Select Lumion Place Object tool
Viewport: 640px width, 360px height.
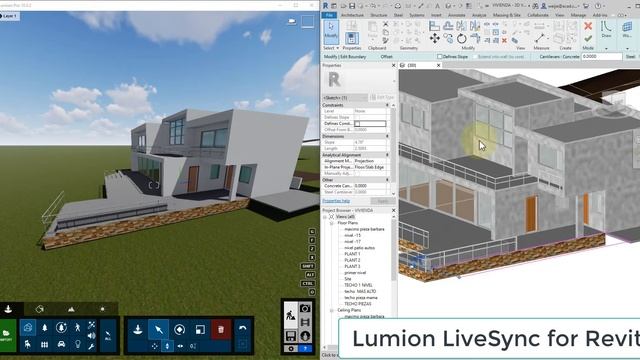point(138,329)
